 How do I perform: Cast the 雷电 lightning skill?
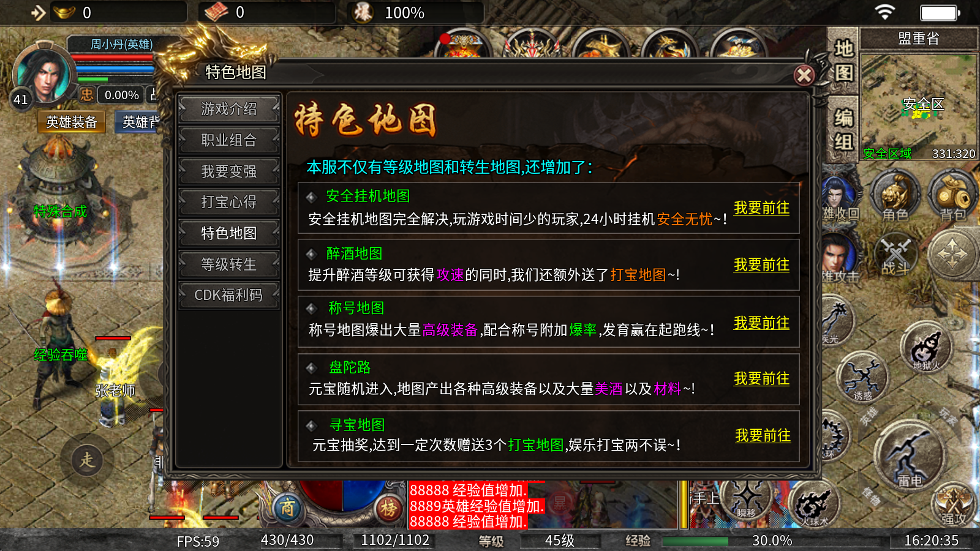909,457
